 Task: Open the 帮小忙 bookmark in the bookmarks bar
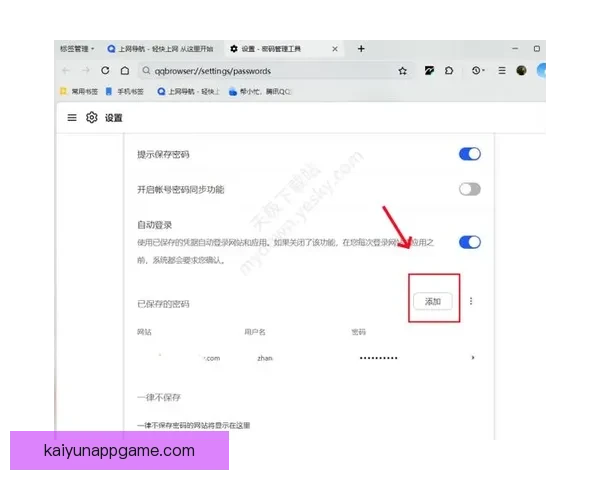260,91
